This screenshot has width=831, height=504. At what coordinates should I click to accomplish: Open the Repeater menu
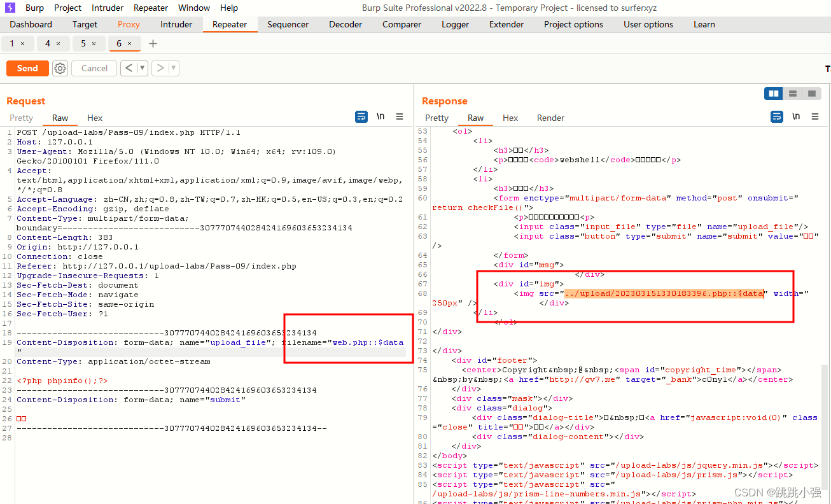pos(151,8)
